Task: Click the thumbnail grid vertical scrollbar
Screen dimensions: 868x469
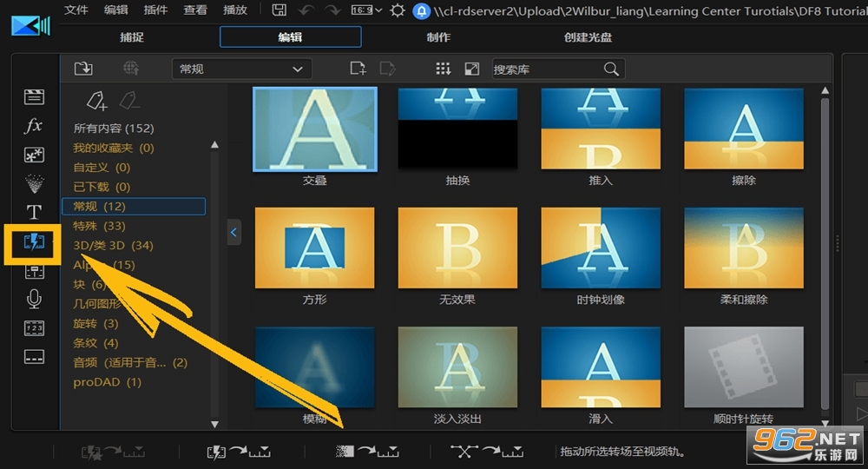Action: 825,254
